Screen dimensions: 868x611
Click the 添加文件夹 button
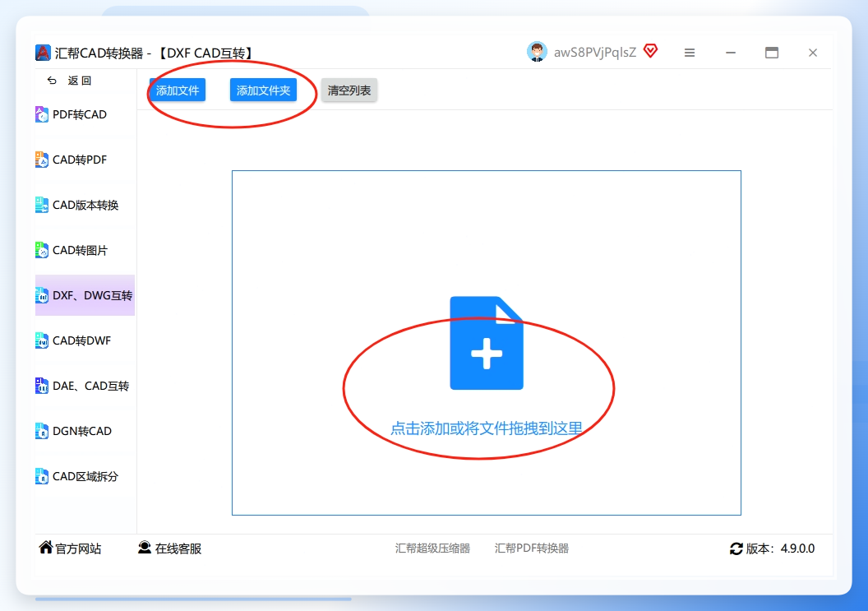coord(264,90)
